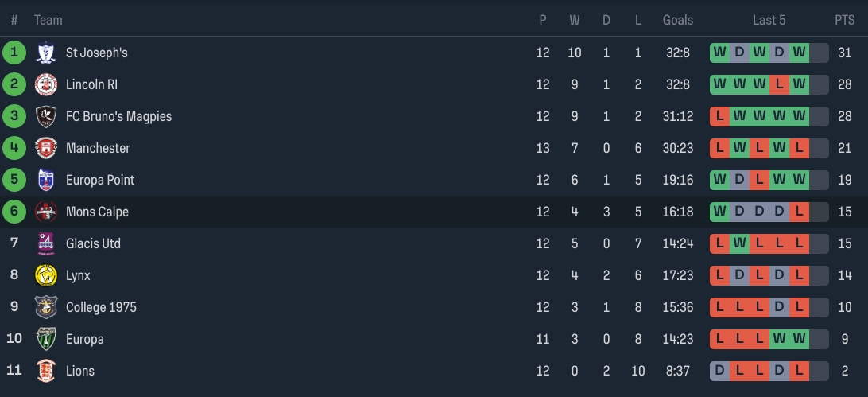Sort standings by Goals column header
The height and width of the screenshot is (397, 868).
click(x=677, y=20)
